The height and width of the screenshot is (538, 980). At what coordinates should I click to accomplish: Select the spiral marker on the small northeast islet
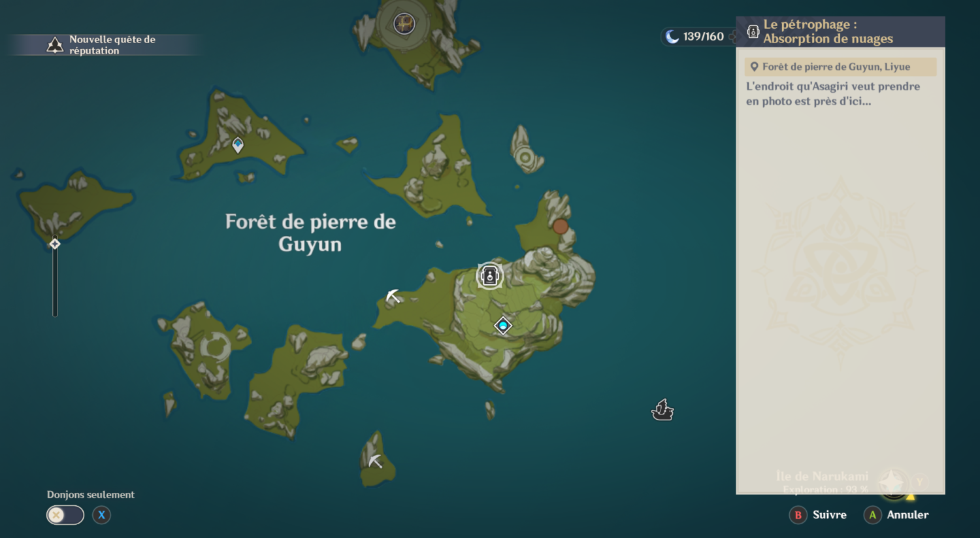pyautogui.click(x=525, y=158)
